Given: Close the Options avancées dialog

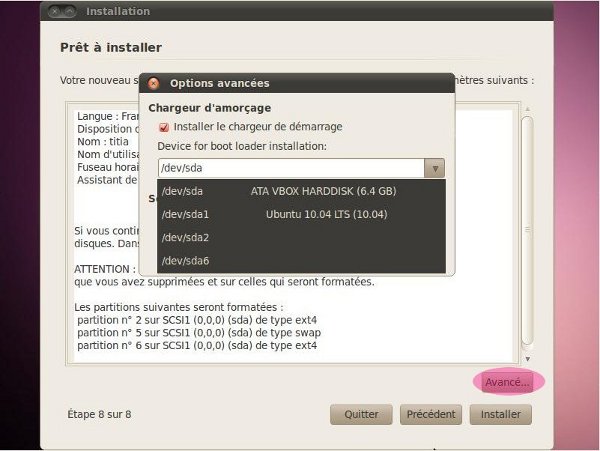Looking at the screenshot, I should [x=156, y=83].
